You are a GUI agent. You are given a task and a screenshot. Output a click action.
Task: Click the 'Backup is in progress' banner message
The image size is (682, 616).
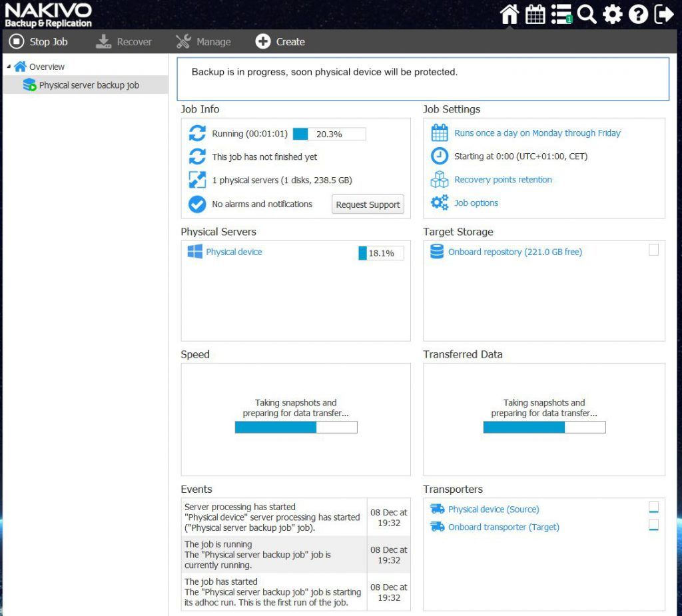click(324, 72)
